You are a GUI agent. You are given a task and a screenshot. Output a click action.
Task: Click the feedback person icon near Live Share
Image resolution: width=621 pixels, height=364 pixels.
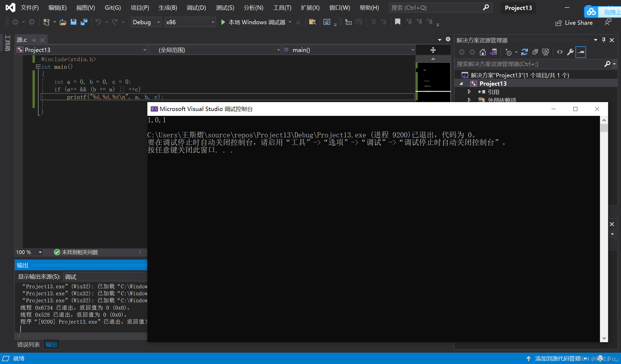click(x=608, y=22)
